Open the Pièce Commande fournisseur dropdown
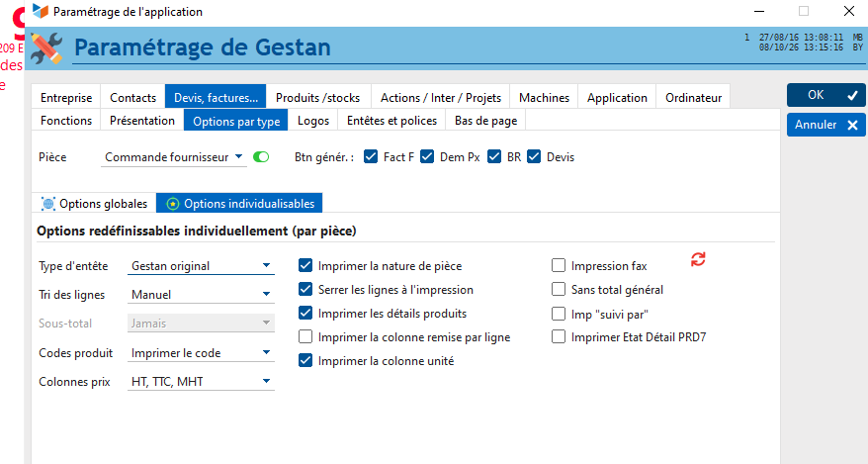 coord(174,157)
